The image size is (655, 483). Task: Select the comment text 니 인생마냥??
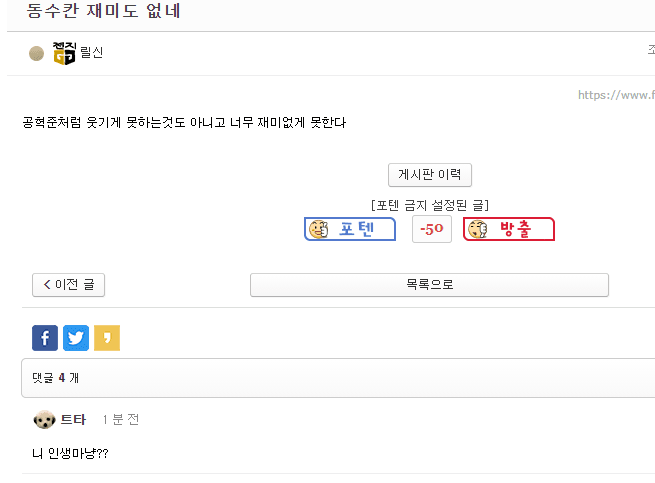70,453
